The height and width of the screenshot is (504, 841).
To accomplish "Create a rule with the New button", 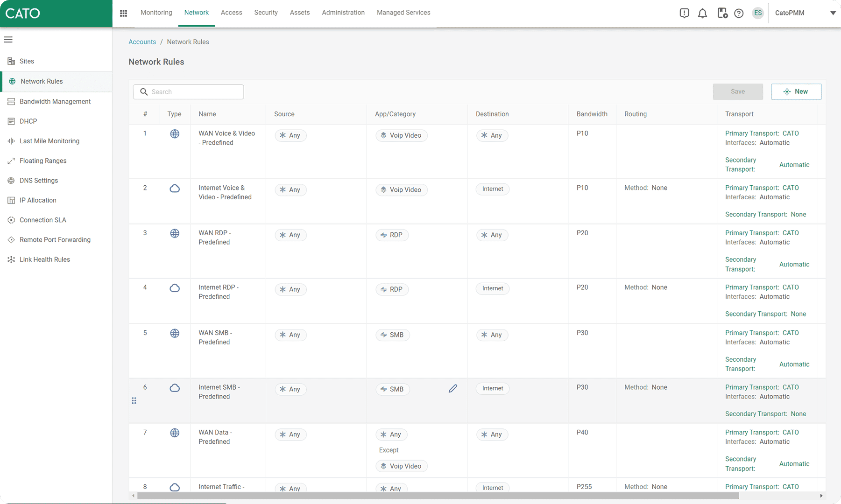I will [796, 91].
